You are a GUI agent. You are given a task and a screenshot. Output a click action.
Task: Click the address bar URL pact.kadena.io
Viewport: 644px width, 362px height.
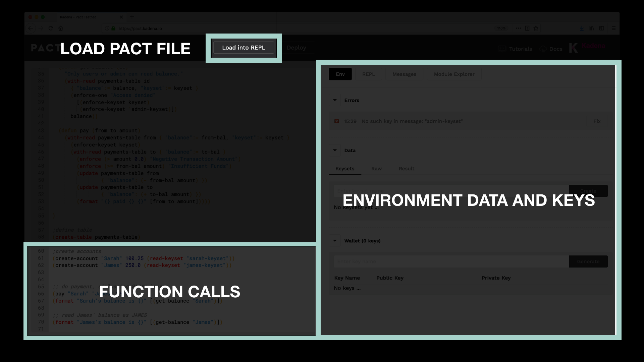point(140,28)
